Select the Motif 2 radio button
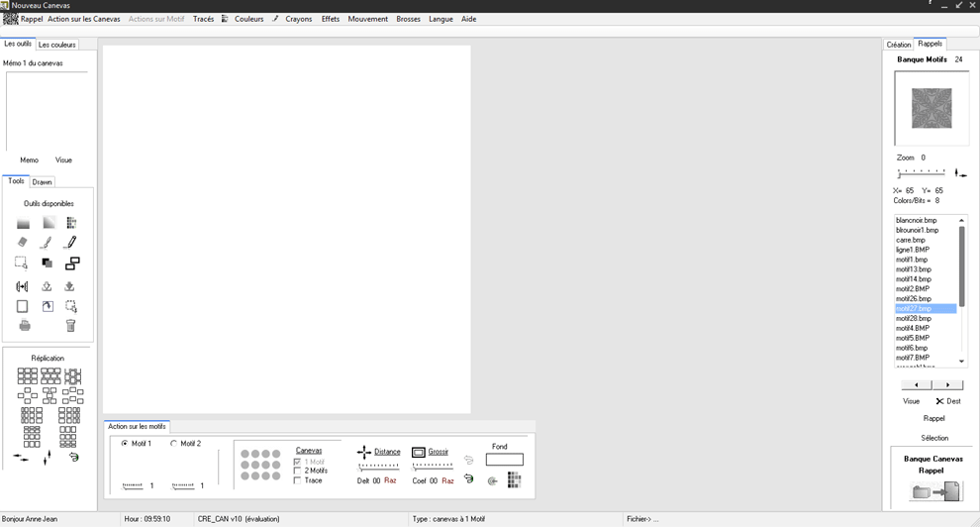The image size is (980, 527). (174, 444)
